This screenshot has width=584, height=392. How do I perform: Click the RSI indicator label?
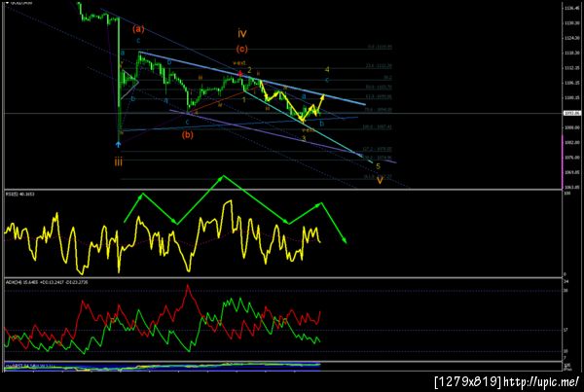click(20, 194)
